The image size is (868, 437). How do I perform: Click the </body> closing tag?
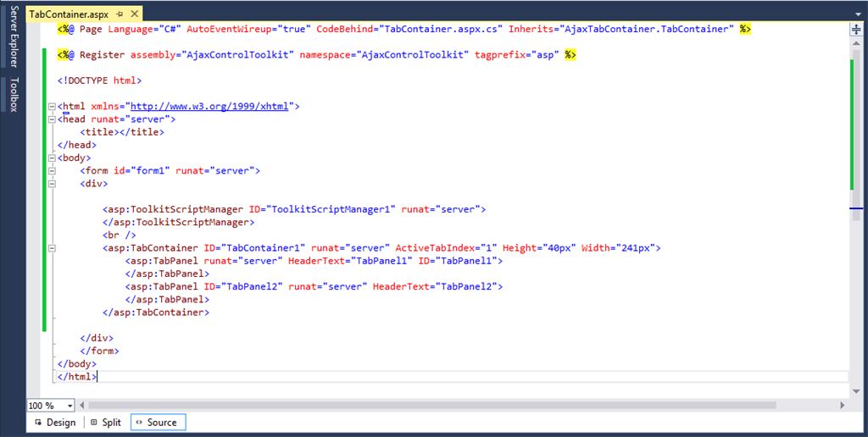[77, 364]
